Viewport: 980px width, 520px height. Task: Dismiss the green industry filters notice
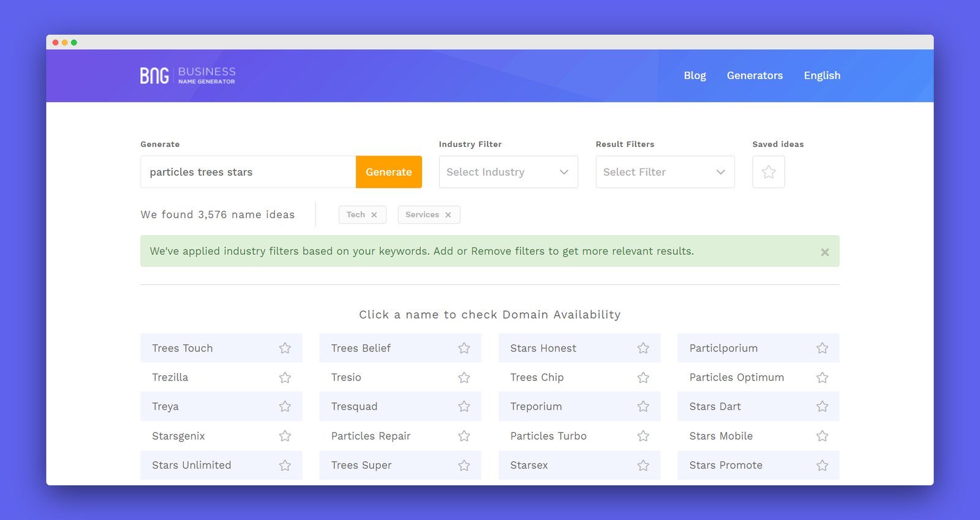[825, 252]
